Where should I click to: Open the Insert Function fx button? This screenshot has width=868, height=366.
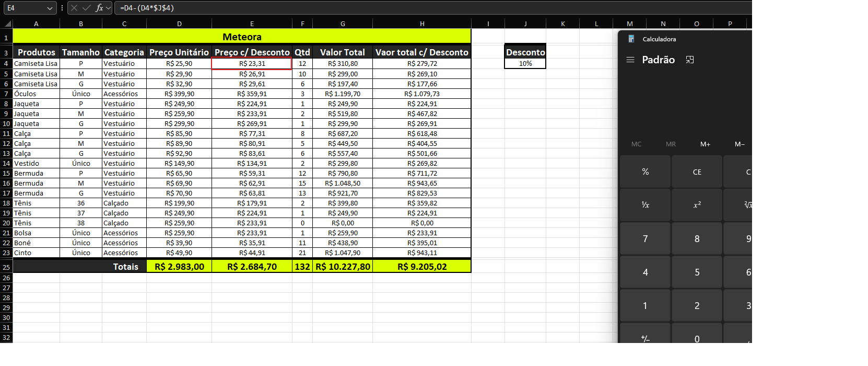click(99, 8)
